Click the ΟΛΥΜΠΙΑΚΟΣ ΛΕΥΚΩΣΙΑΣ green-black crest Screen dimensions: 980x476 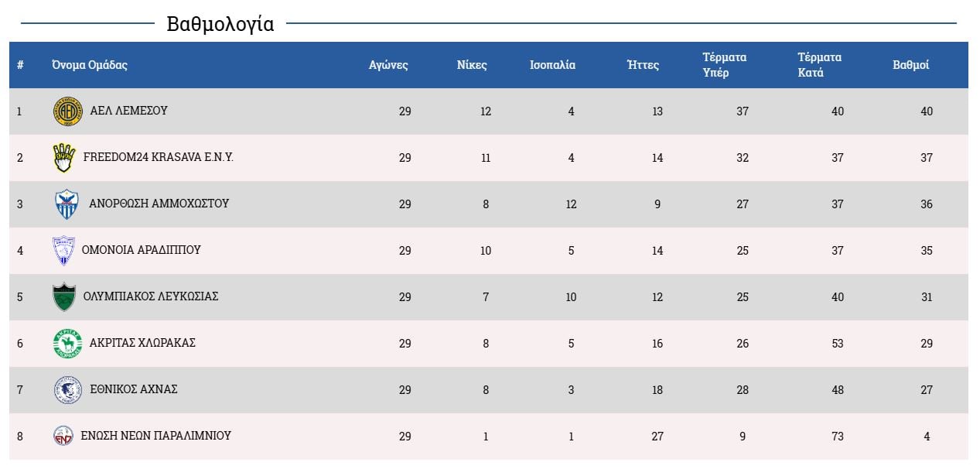click(x=64, y=297)
